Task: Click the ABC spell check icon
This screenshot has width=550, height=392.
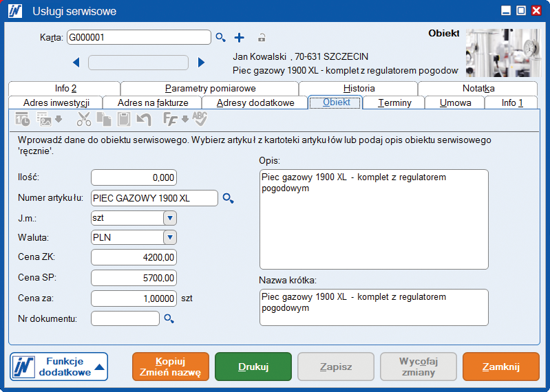Action: pos(200,118)
